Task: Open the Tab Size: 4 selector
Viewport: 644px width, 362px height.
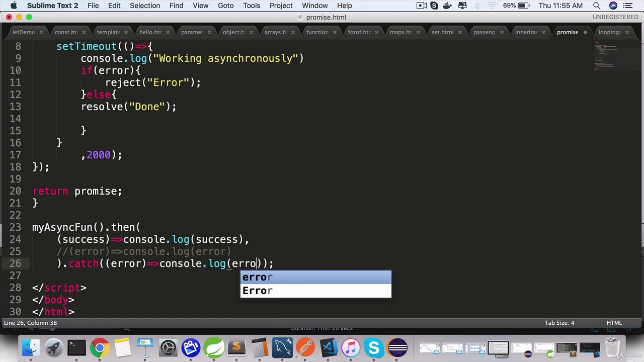Action: pyautogui.click(x=559, y=323)
